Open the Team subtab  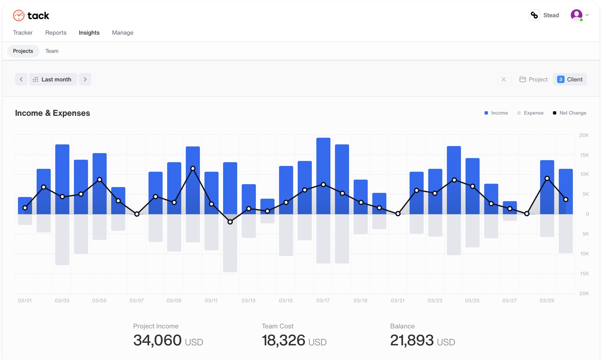52,51
